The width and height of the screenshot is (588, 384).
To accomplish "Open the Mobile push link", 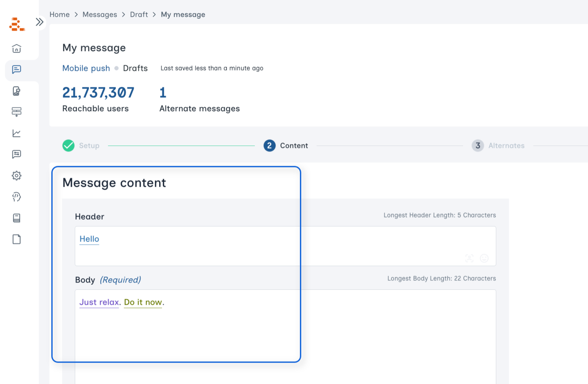I will 86,68.
